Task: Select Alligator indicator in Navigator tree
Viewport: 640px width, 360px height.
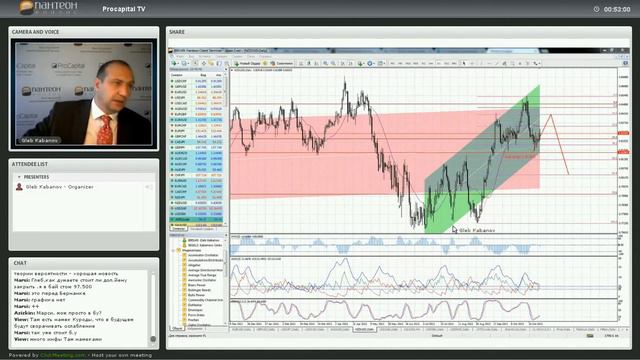Action: point(195,265)
